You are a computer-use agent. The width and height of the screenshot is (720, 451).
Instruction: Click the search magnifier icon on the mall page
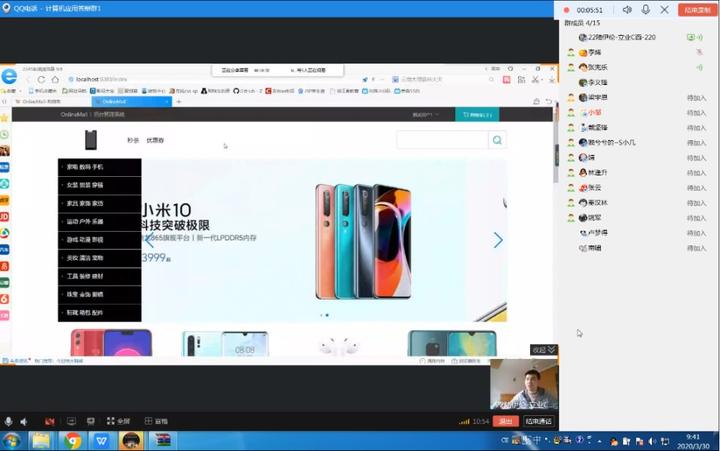click(497, 140)
